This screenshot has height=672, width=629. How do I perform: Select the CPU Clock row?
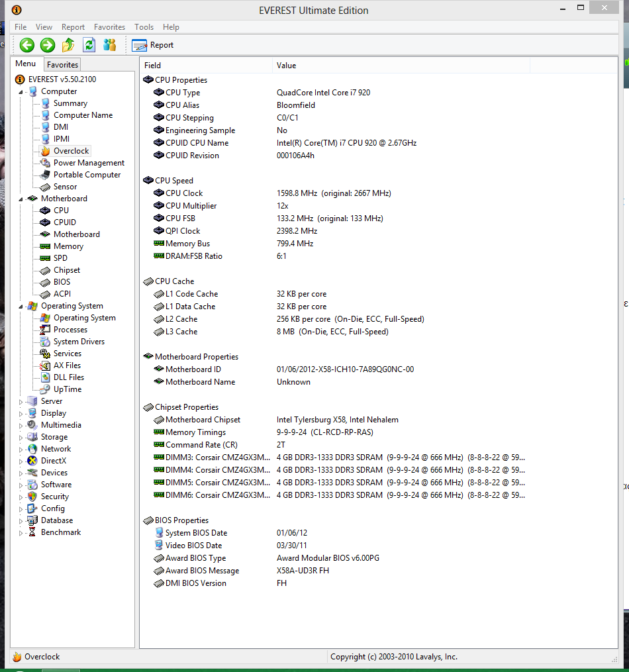(x=336, y=193)
